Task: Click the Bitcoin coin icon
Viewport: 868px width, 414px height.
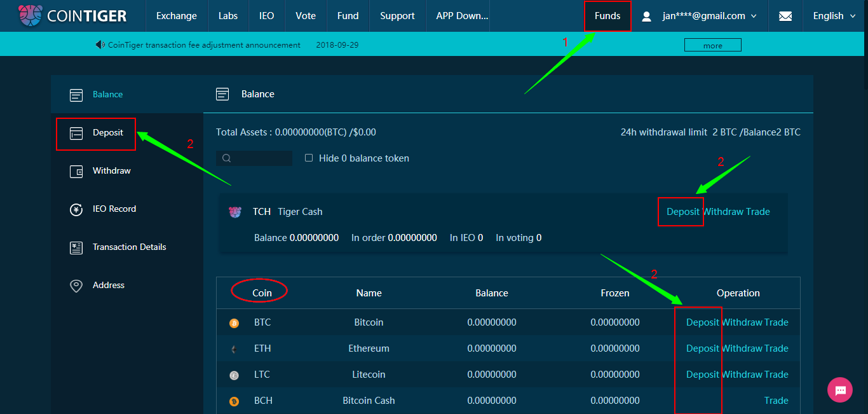Action: coord(234,323)
